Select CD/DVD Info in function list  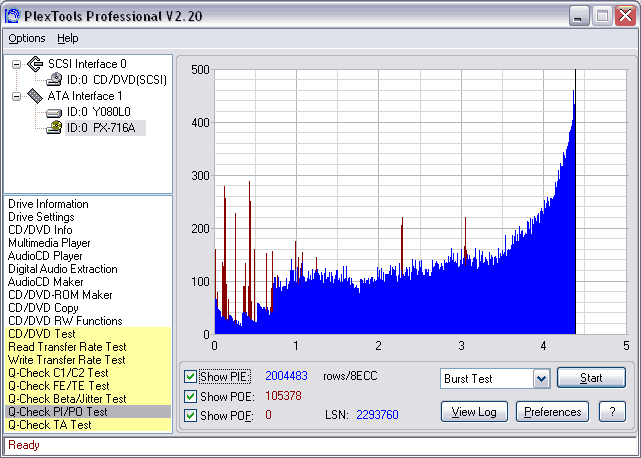coord(40,230)
